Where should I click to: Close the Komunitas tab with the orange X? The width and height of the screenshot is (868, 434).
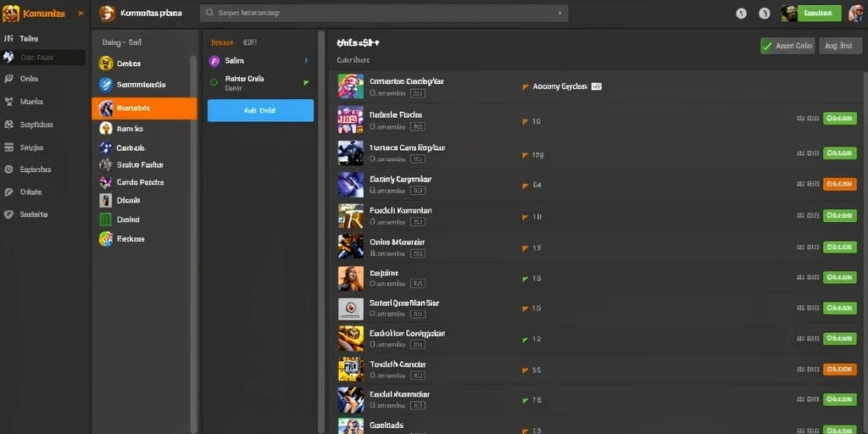tap(81, 14)
